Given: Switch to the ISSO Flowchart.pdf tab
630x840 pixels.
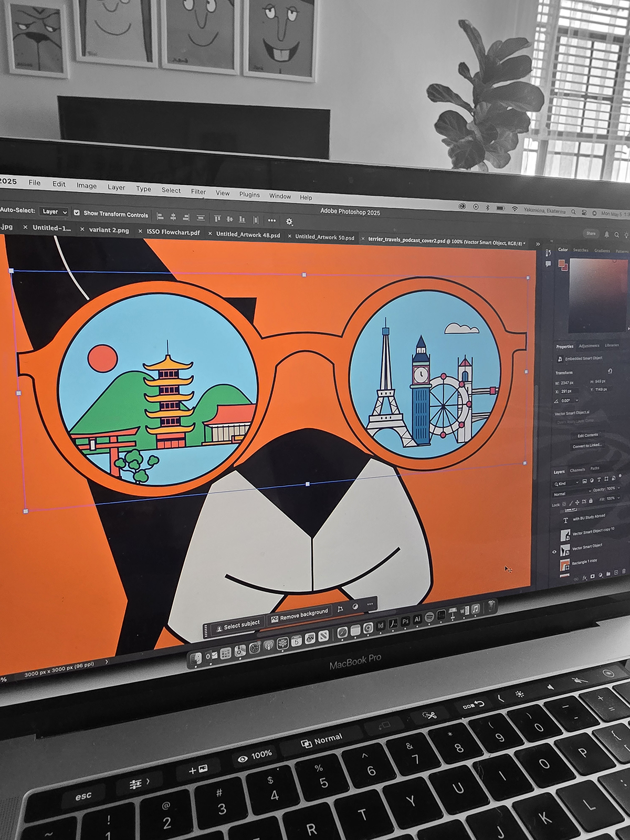Looking at the screenshot, I should tap(173, 232).
